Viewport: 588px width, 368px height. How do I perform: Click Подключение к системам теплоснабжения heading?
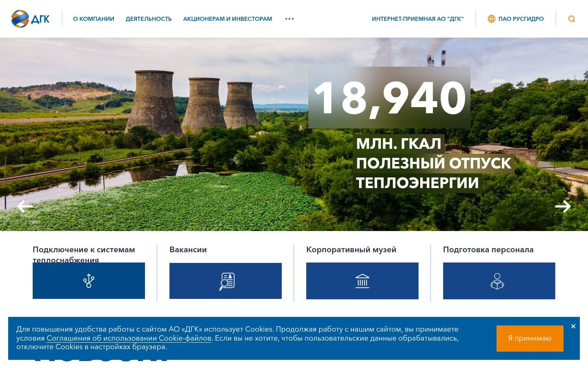(84, 254)
